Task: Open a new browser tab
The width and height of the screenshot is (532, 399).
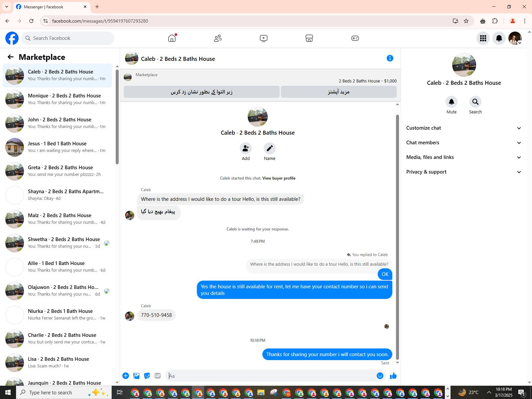Action: pos(97,7)
